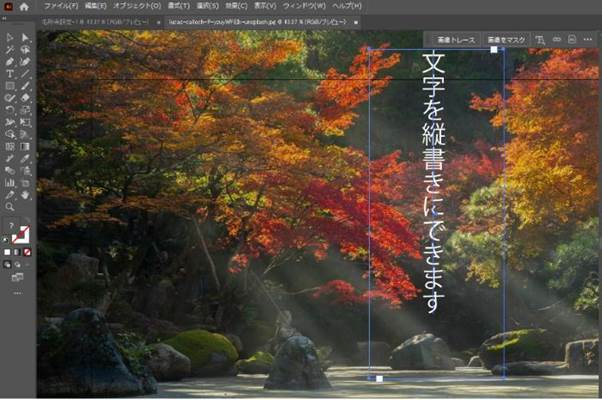Select the Magic Wand tool
602x400 pixels.
[x=9, y=49]
